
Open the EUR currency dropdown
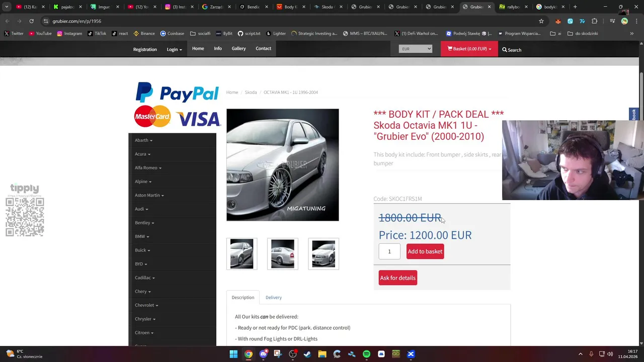tap(416, 49)
